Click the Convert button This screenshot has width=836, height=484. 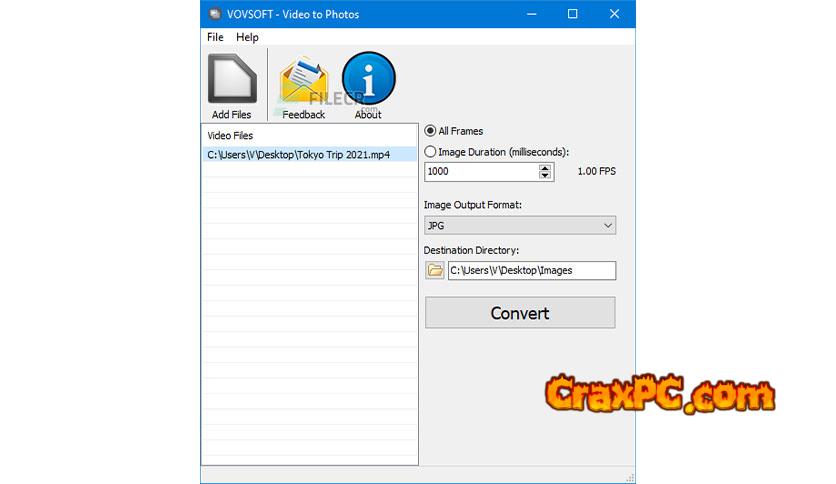(520, 313)
